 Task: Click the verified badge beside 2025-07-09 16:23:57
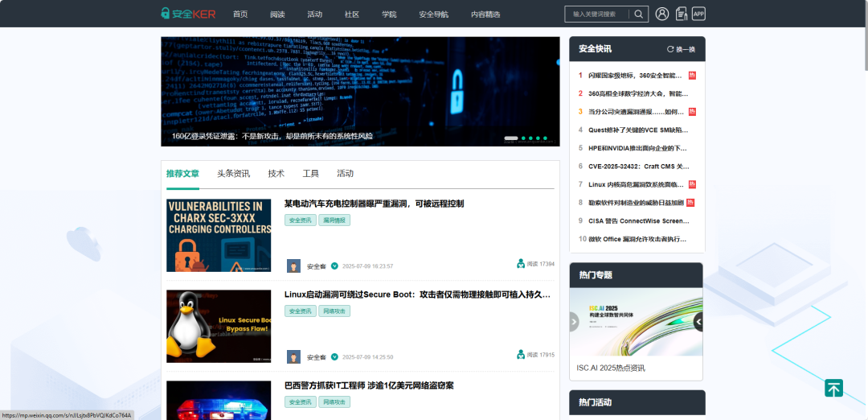point(334,266)
